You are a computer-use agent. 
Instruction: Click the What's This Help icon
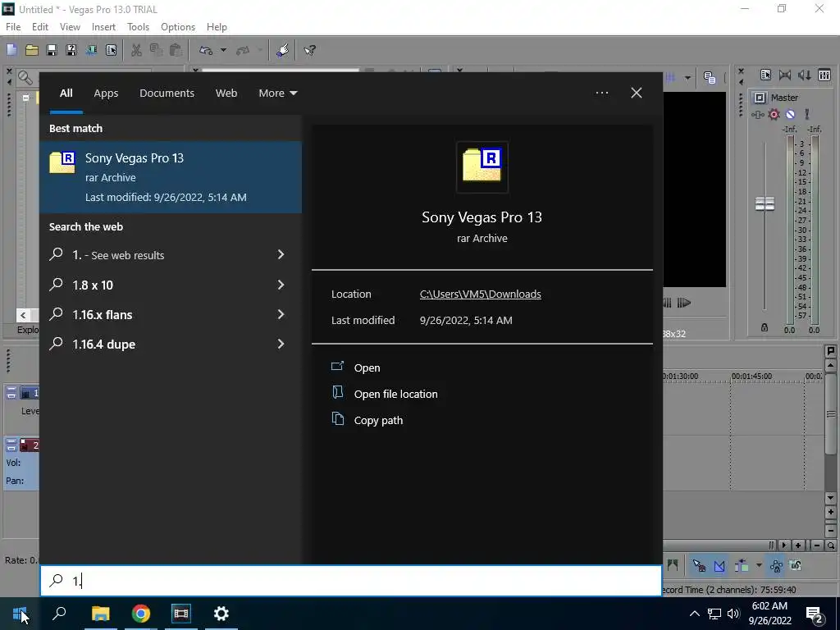pyautogui.click(x=309, y=50)
